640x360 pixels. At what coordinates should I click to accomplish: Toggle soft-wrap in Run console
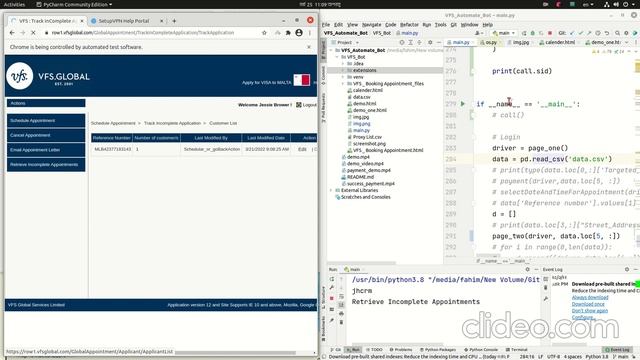pos(342,296)
